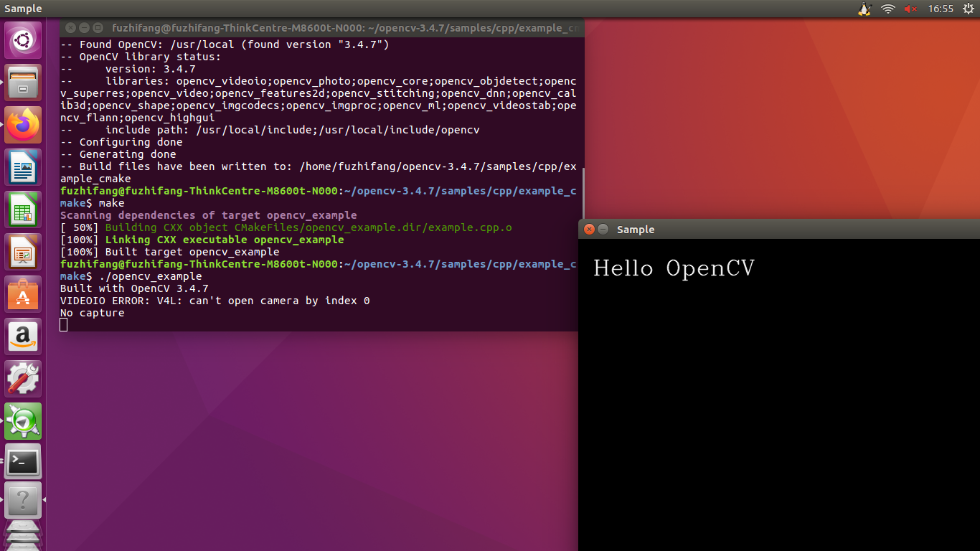Open the Wi-Fi network menu
This screenshot has height=551, width=980.
click(888, 9)
